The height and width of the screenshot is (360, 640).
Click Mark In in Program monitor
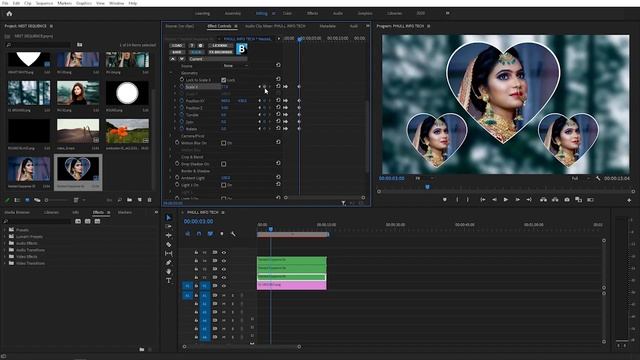pyautogui.click(x=457, y=200)
